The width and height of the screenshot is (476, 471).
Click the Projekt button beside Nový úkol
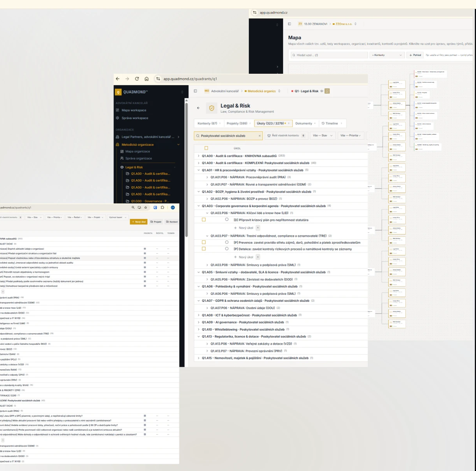click(156, 222)
